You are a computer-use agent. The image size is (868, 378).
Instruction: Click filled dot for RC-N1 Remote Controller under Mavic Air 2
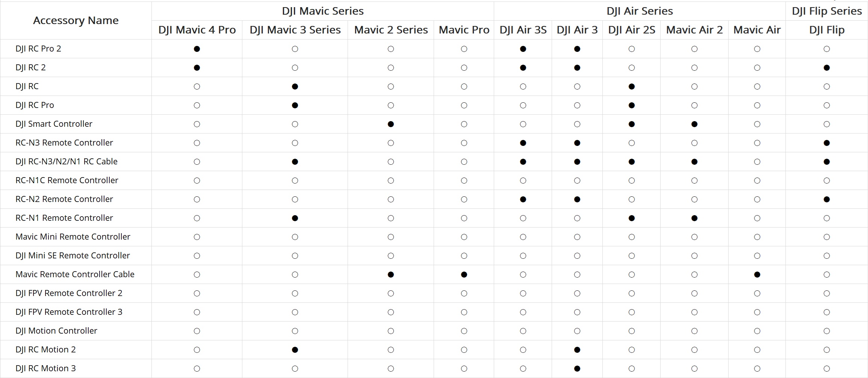click(x=694, y=218)
